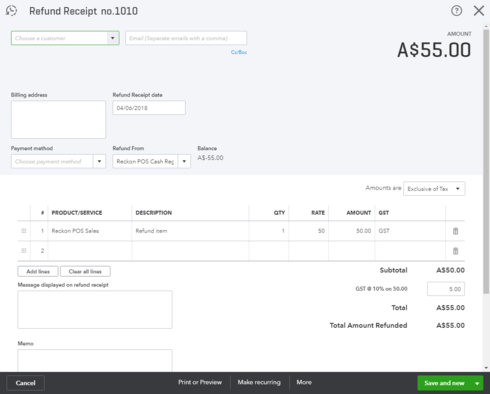490x394 pixels.
Task: Expand the Choose a customer dropdown
Action: pyautogui.click(x=113, y=38)
